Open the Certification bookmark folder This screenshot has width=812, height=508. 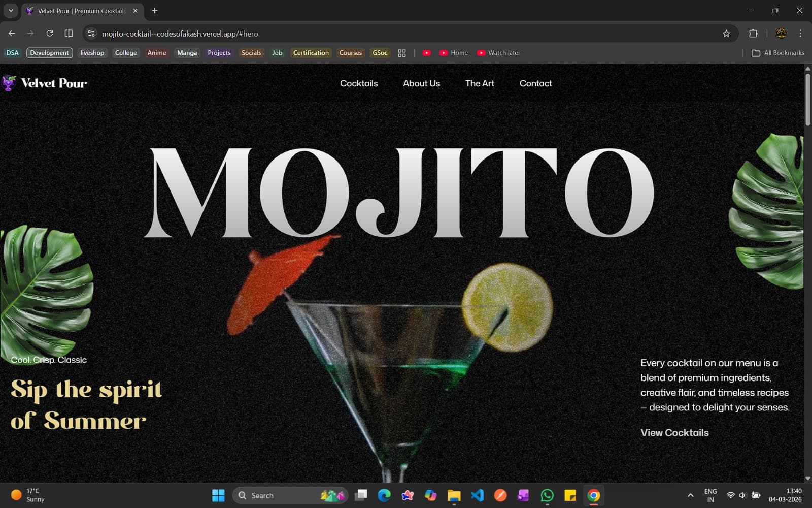(x=311, y=53)
